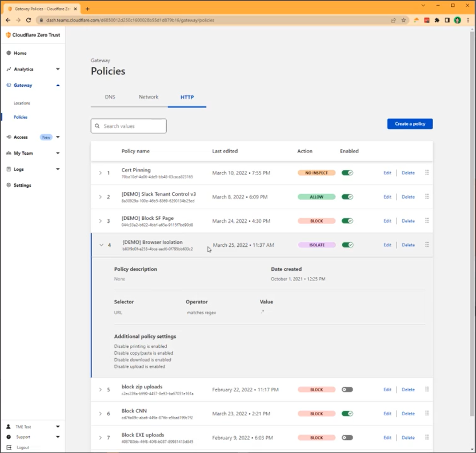This screenshot has width=476, height=453.
Task: Click the Cloudflare Zero Trust logo icon
Action: point(8,35)
